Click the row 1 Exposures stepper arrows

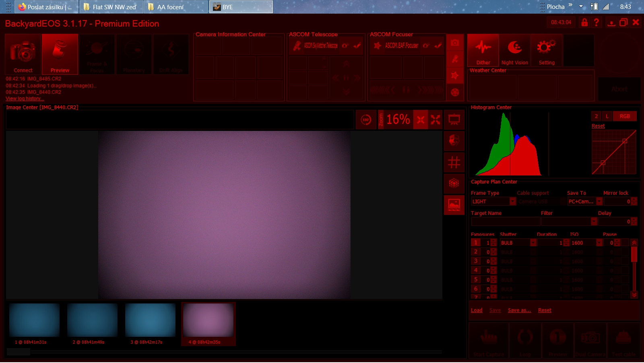(493, 243)
